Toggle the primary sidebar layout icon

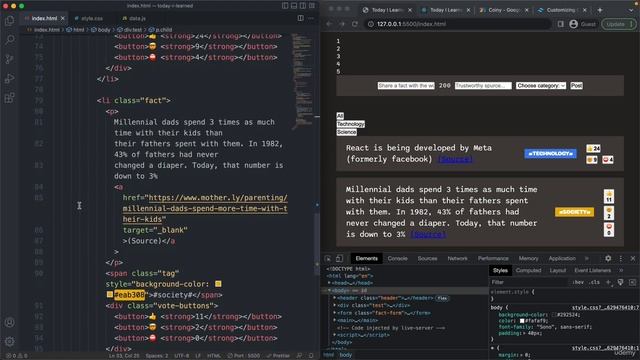tap(285, 6)
